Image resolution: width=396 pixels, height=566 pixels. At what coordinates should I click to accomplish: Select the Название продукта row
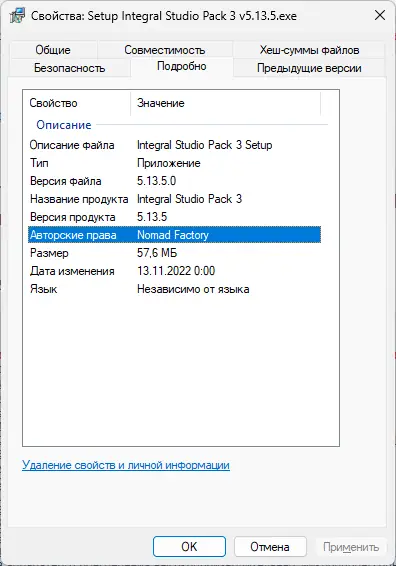pos(174,199)
